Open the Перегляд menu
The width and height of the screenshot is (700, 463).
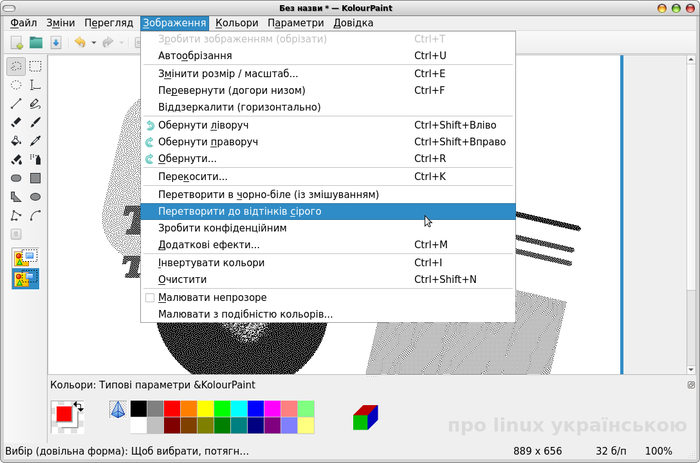pyautogui.click(x=109, y=23)
